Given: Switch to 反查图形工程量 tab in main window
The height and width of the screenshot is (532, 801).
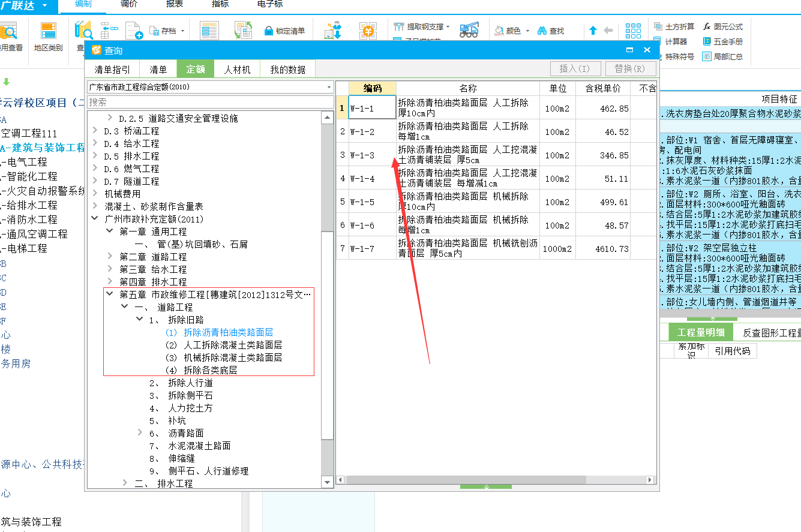Looking at the screenshot, I should pos(771,333).
